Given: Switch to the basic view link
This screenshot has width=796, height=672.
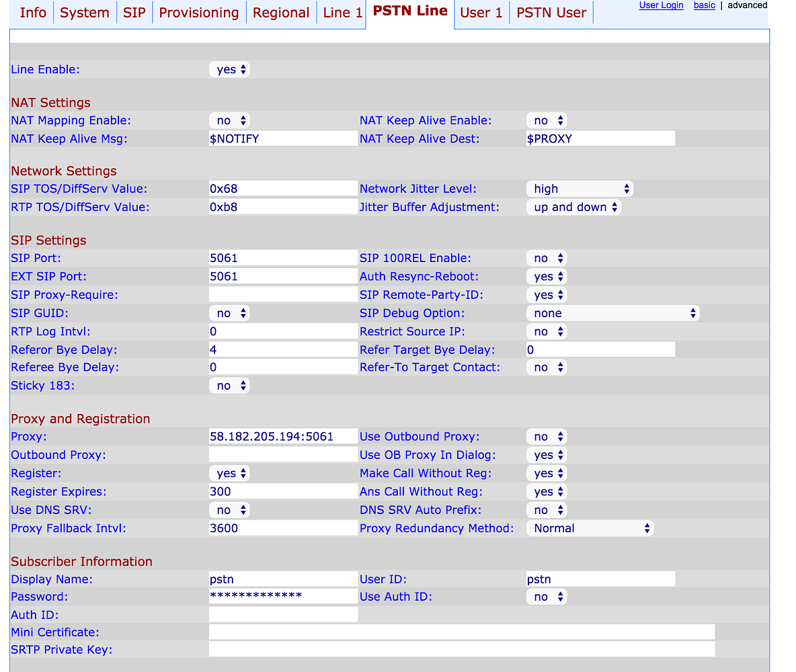Looking at the screenshot, I should [704, 5].
